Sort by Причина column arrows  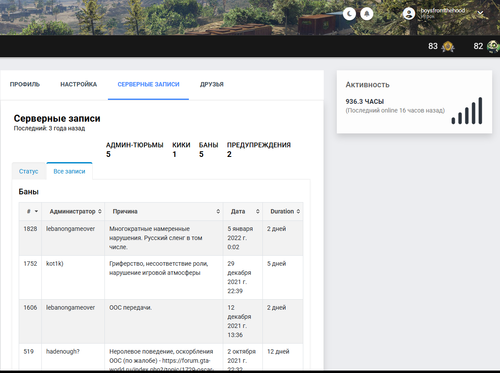[x=218, y=211]
